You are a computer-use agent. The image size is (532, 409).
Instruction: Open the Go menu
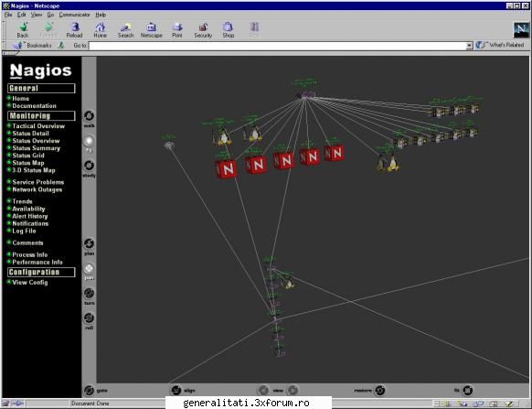(x=50, y=15)
